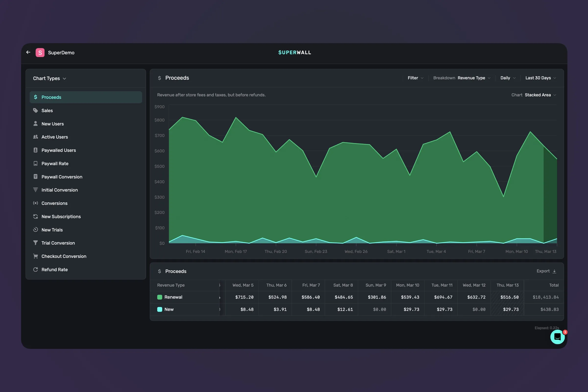Image resolution: width=588 pixels, height=392 pixels.
Task: Click the dollar icon in table Proceeds header
Action: pyautogui.click(x=159, y=271)
